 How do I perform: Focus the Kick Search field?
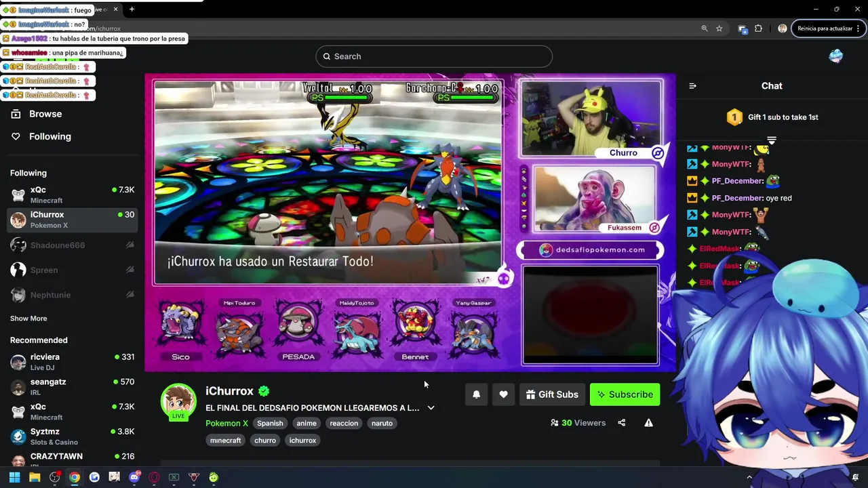click(434, 56)
